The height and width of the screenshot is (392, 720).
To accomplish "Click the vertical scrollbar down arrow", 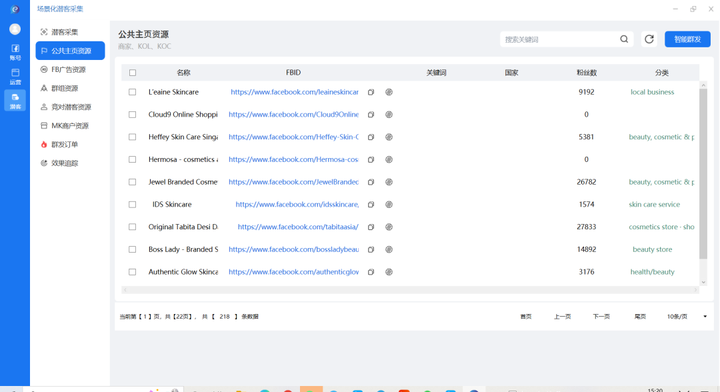I will pos(703,283).
